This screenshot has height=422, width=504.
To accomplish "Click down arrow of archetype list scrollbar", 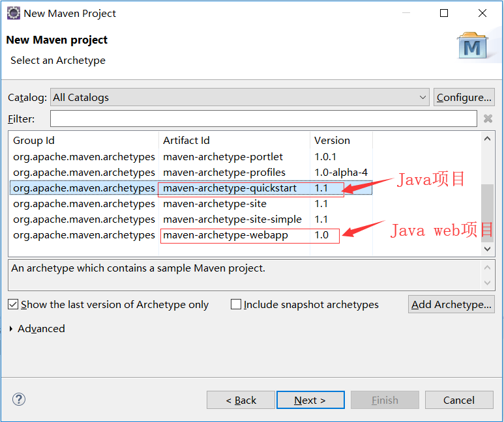I will click(487, 249).
